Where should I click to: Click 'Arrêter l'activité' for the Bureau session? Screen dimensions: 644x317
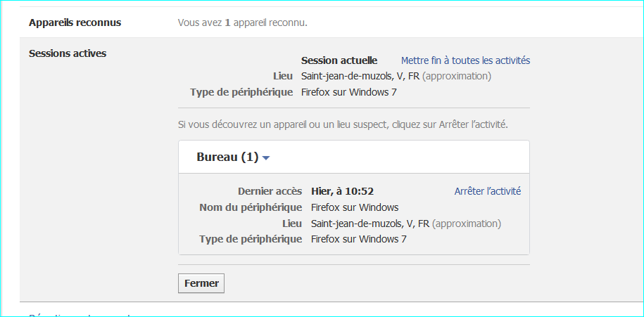coord(487,191)
